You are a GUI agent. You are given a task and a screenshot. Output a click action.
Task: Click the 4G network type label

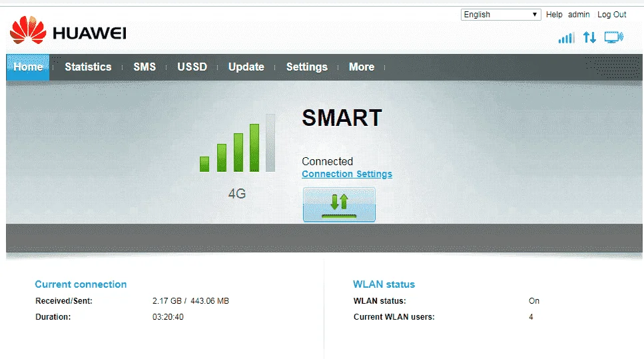[x=237, y=193]
